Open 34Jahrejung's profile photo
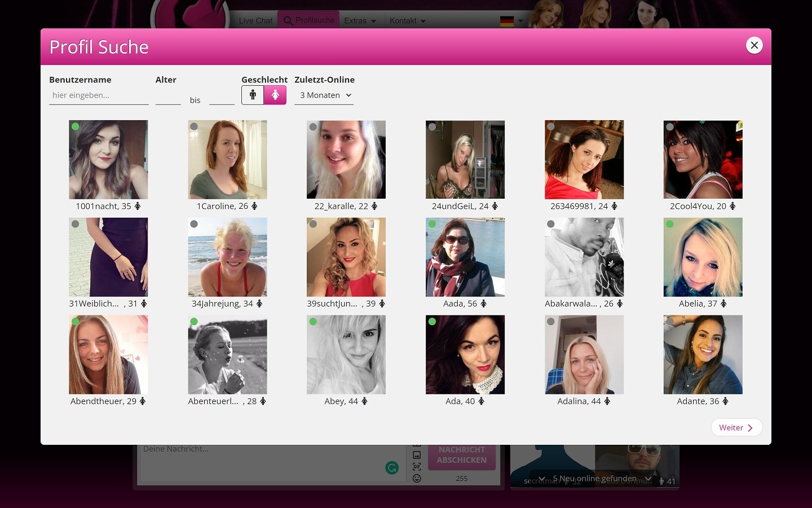 point(227,257)
